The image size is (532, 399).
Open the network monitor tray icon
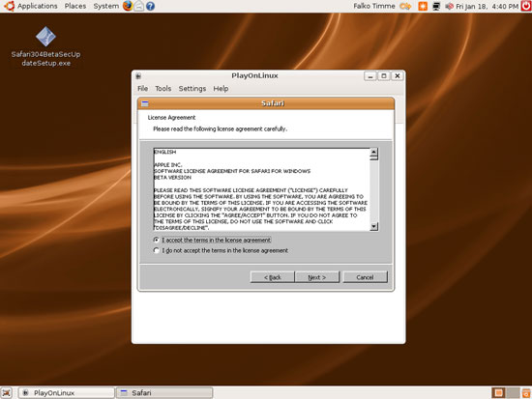tap(436, 6)
